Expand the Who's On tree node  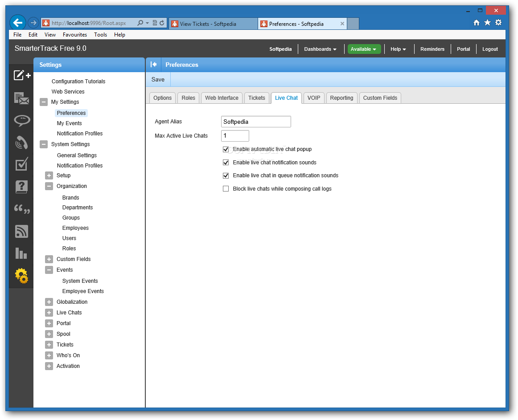click(49, 355)
